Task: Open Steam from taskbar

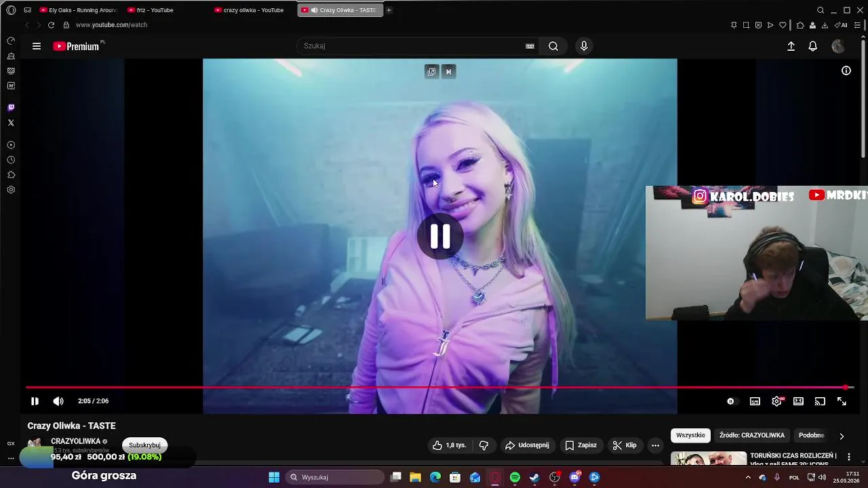Action: tap(534, 477)
